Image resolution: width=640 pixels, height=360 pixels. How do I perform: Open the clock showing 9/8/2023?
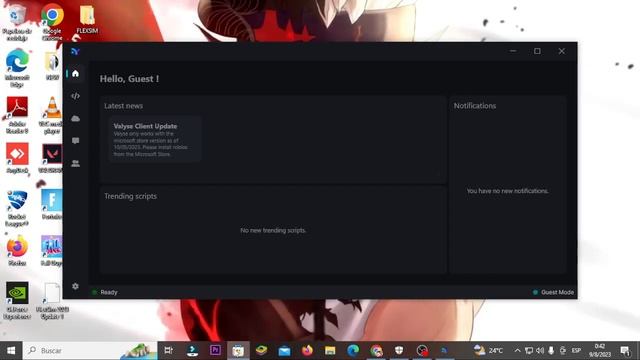coord(600,351)
